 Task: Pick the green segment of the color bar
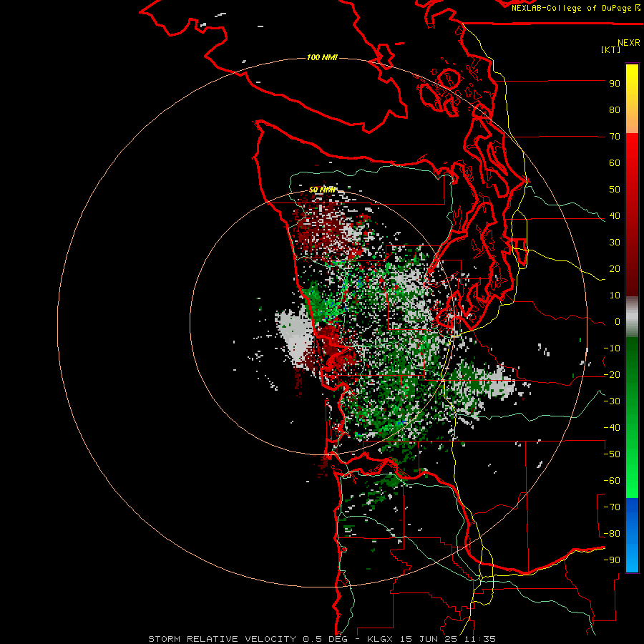(632, 417)
